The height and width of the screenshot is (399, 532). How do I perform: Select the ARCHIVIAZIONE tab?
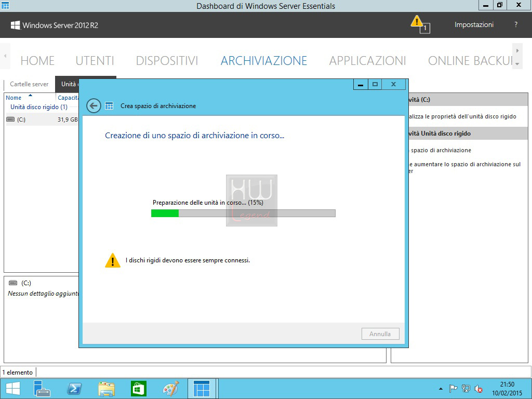263,61
